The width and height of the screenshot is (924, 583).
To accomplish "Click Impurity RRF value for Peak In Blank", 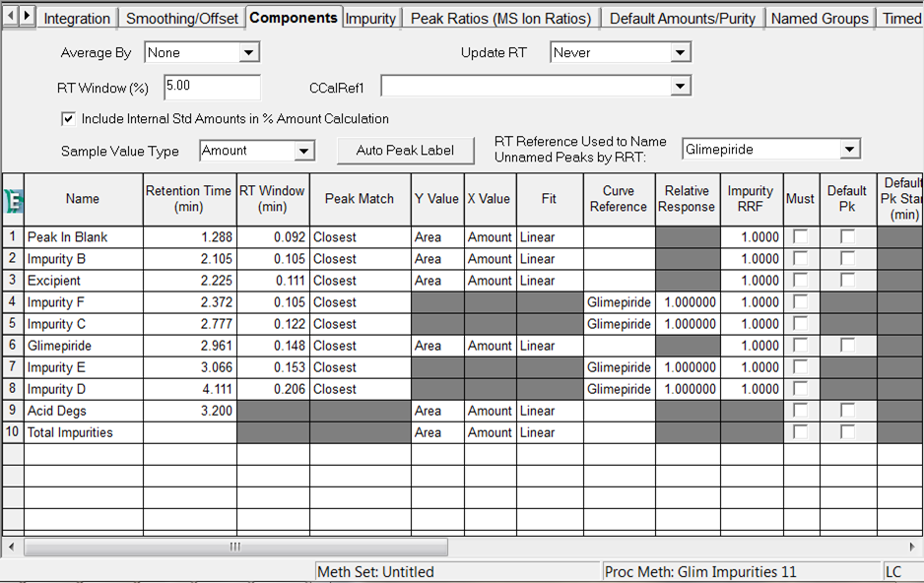I will (x=751, y=237).
